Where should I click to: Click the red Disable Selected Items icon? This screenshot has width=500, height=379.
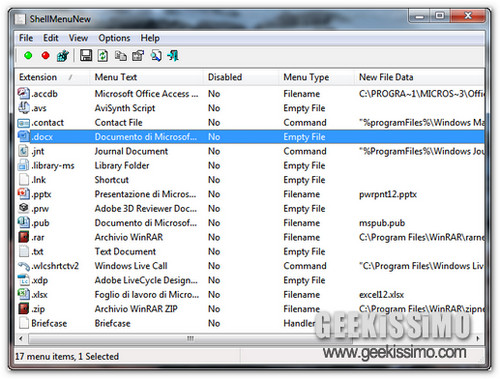pyautogui.click(x=46, y=55)
